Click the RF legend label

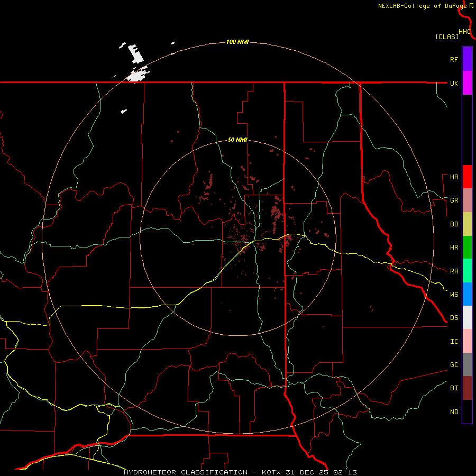[454, 59]
